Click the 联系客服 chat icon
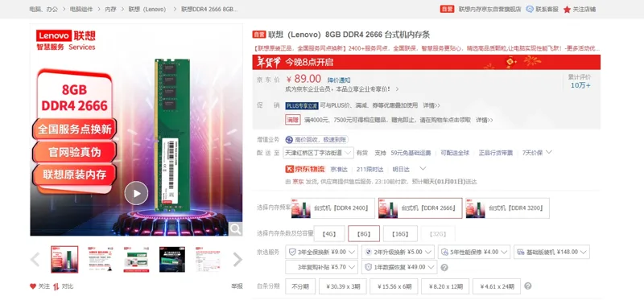 [530, 9]
